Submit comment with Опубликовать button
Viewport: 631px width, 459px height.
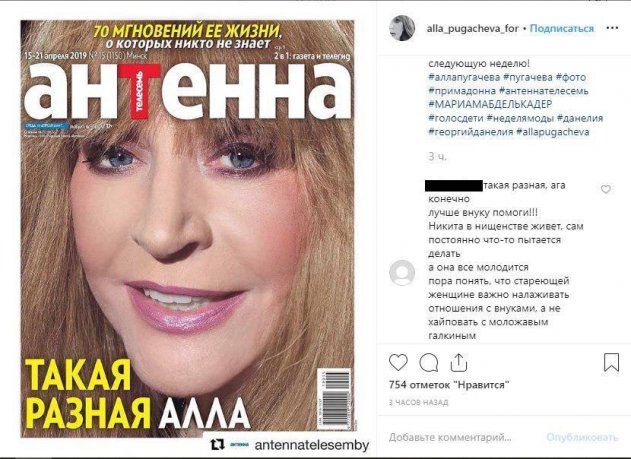tap(582, 437)
